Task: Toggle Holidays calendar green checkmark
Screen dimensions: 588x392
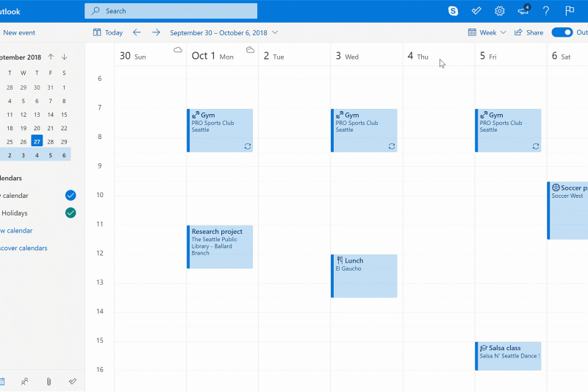Action: coord(71,213)
